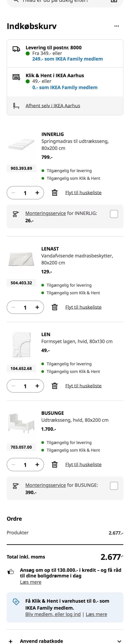Remove BUSUNGE bed via trash icon

[x=54, y=465]
